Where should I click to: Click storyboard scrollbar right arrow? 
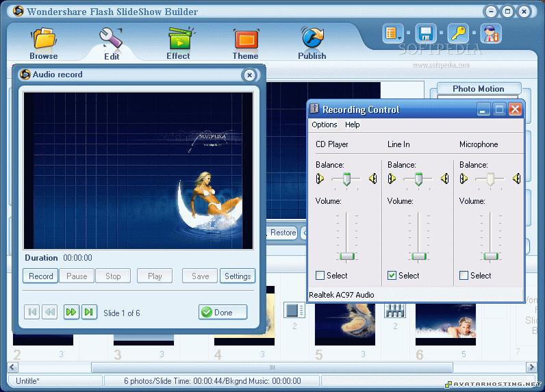point(531,367)
